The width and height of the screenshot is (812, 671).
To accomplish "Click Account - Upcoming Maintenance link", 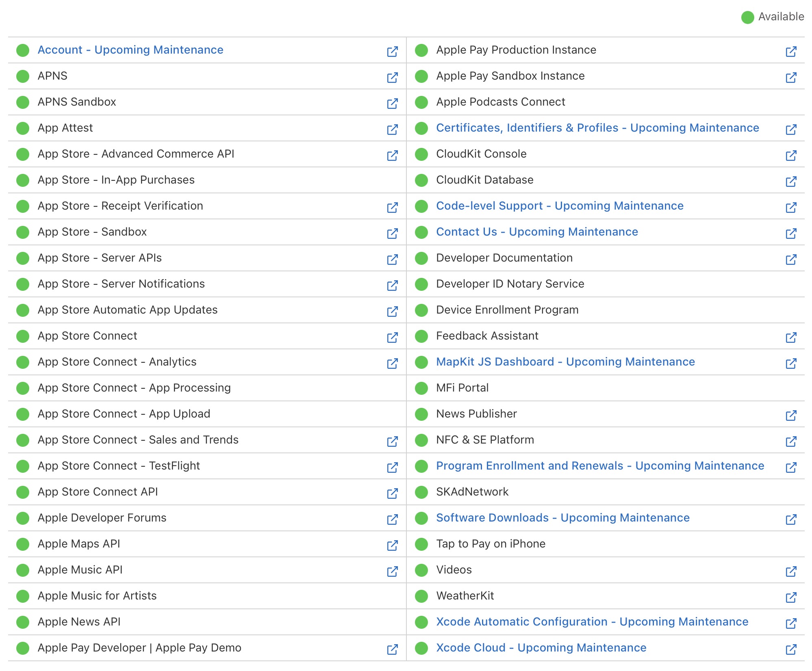I will pyautogui.click(x=130, y=50).
